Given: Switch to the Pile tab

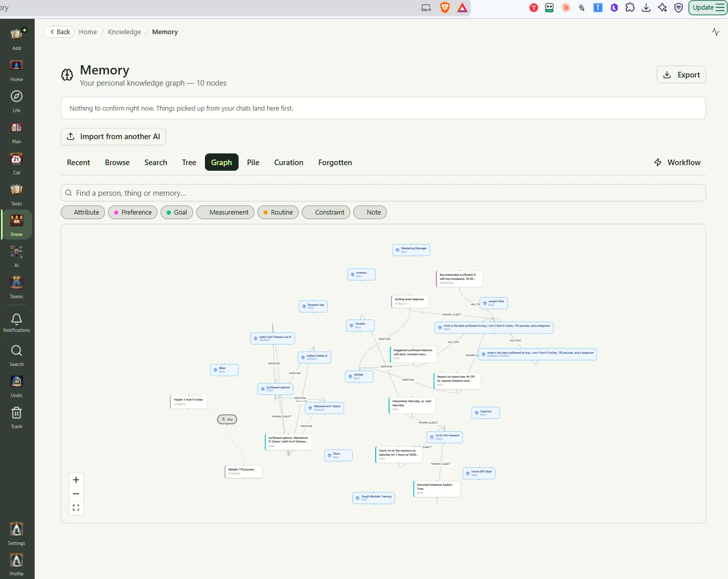Looking at the screenshot, I should pyautogui.click(x=253, y=162).
